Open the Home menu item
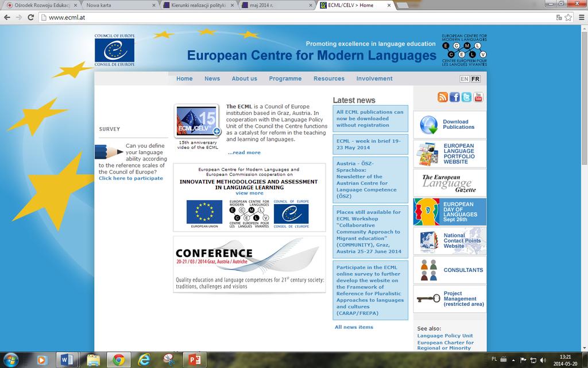The height and width of the screenshot is (368, 588). [184, 78]
